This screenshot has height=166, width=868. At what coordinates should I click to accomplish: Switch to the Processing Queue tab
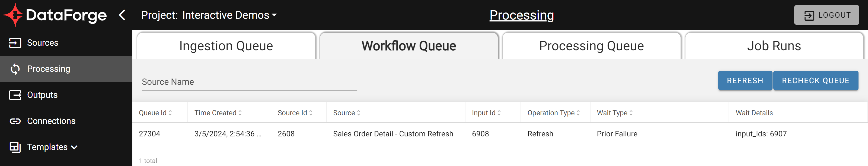point(591,46)
